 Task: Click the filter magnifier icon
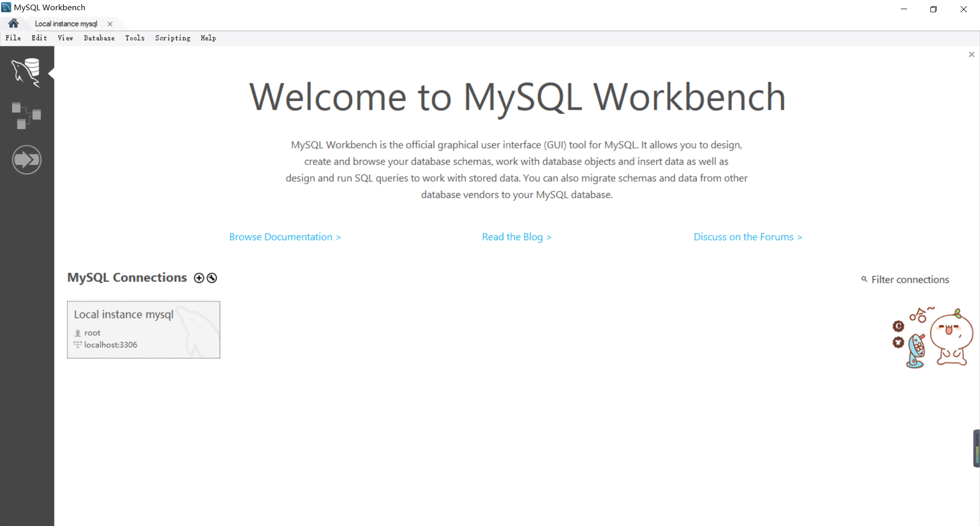pos(864,279)
